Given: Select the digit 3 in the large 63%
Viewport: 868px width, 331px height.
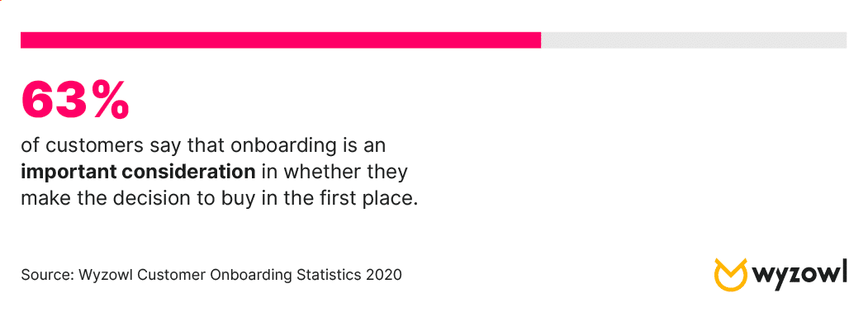Looking at the screenshot, I should (x=72, y=100).
